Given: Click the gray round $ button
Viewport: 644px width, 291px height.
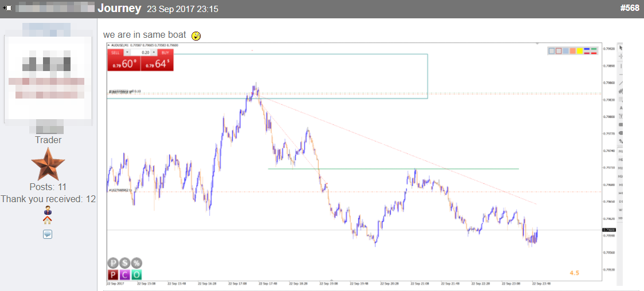Looking at the screenshot, I should pos(124,263).
